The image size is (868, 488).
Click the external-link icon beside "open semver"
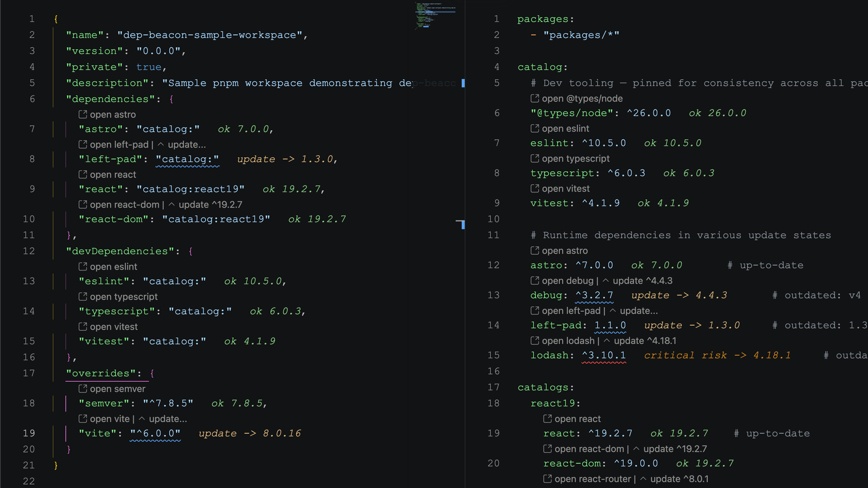(x=83, y=389)
